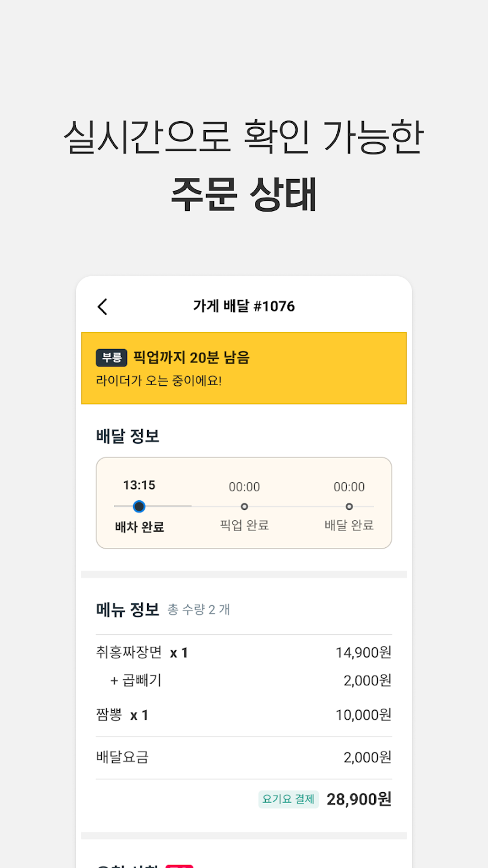
Task: Tap the 14,900원 price
Action: 363,652
